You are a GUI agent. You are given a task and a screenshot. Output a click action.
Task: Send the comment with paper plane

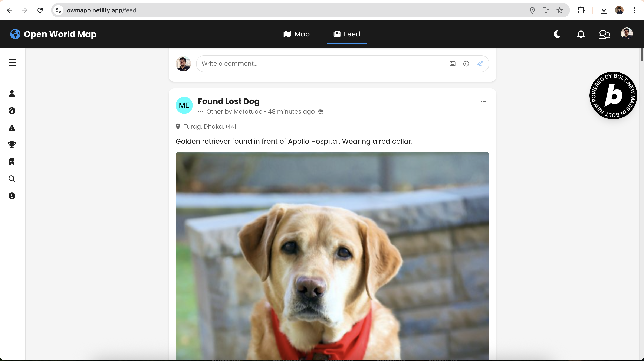click(480, 64)
